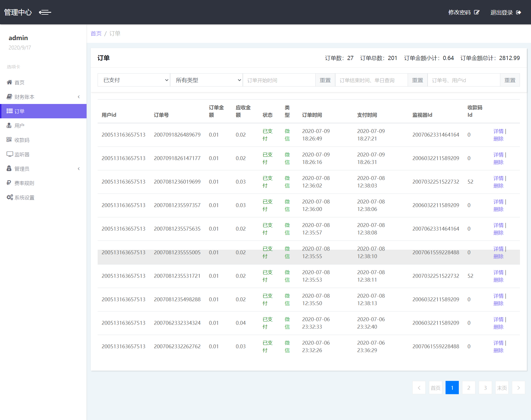The height and width of the screenshot is (420, 531).
Task: Click the monitor icon for 监听器
Action: (x=10, y=154)
